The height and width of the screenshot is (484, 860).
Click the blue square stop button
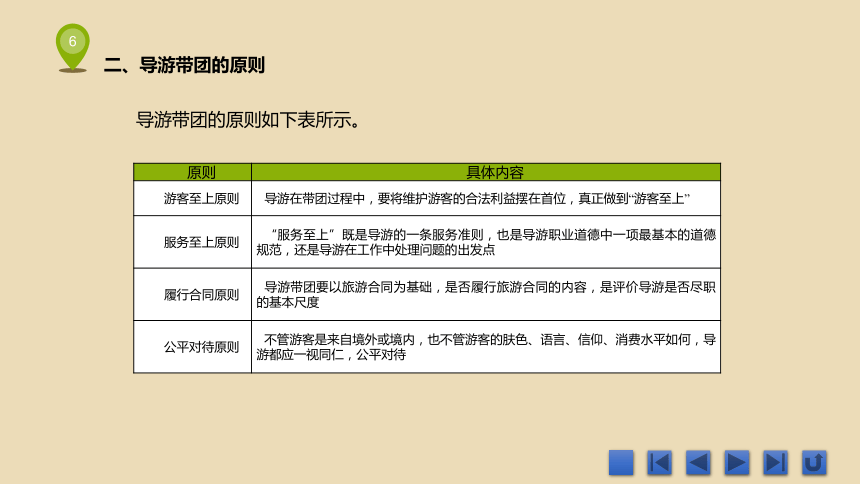click(621, 463)
